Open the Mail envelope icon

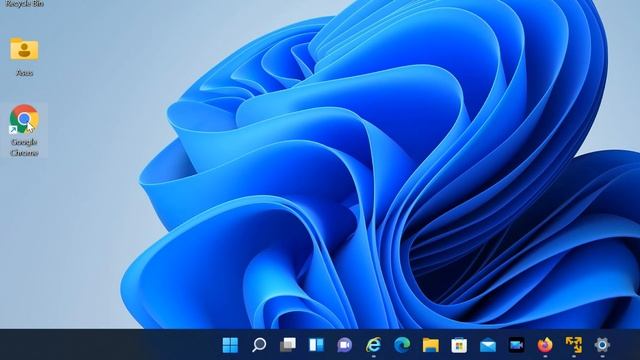[488, 345]
